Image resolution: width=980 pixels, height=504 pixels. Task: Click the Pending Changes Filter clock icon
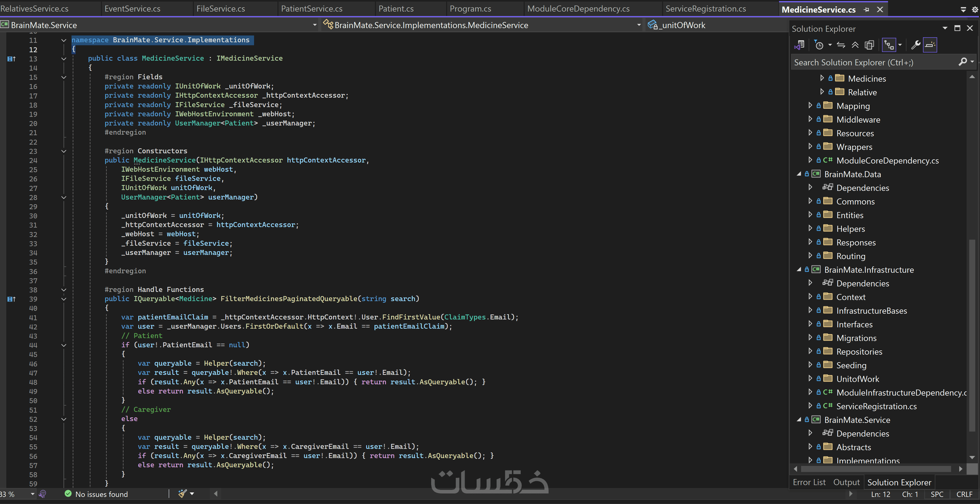(x=819, y=45)
